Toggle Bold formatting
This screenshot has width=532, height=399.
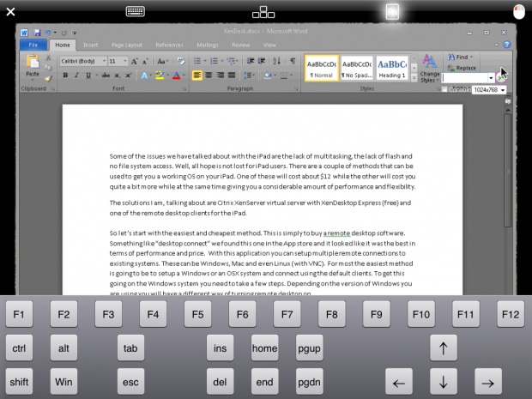(65, 76)
